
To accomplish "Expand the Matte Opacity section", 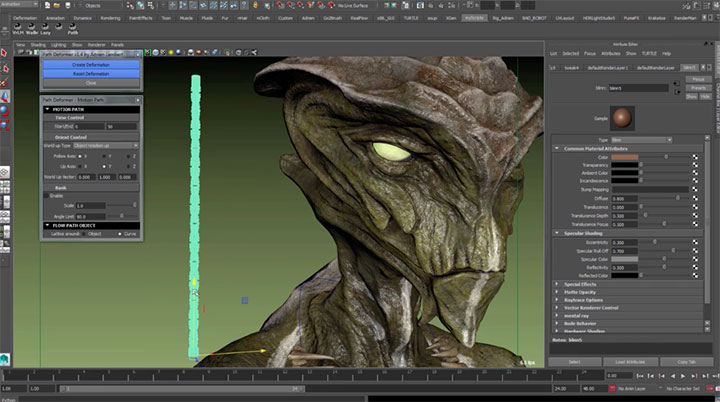I will click(x=557, y=292).
